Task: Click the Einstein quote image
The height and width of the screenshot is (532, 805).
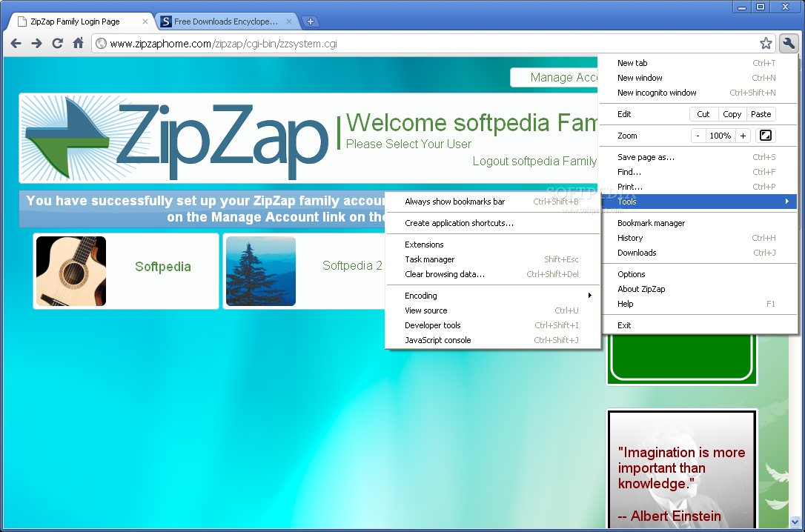Action: [x=682, y=469]
